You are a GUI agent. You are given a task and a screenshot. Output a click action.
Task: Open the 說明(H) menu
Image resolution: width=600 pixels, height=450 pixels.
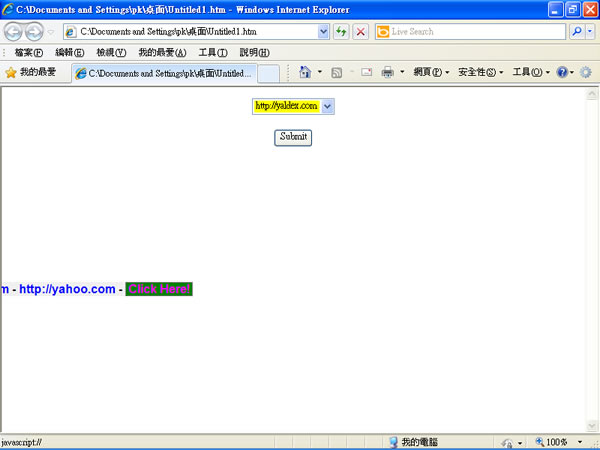[x=254, y=52]
